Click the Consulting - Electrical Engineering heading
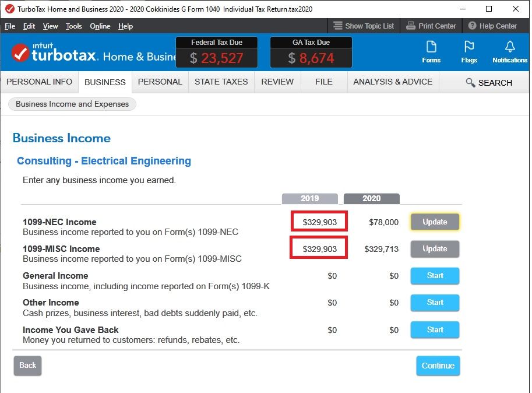Screen dimensions: 532x393 pyautogui.click(x=104, y=160)
